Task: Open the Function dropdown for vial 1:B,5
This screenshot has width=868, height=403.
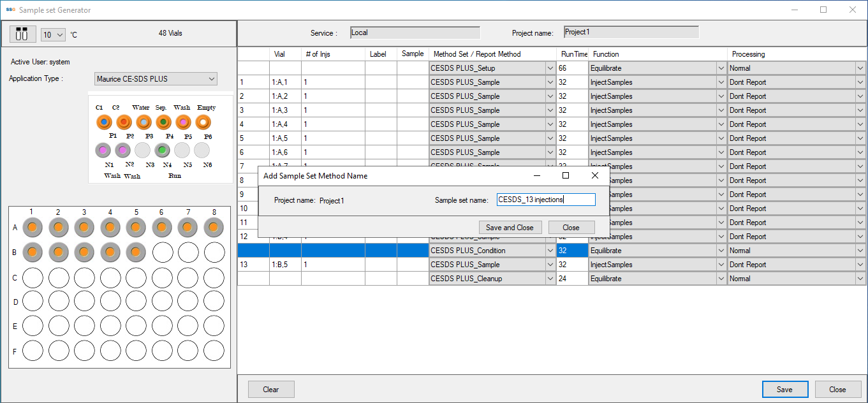Action: point(721,265)
